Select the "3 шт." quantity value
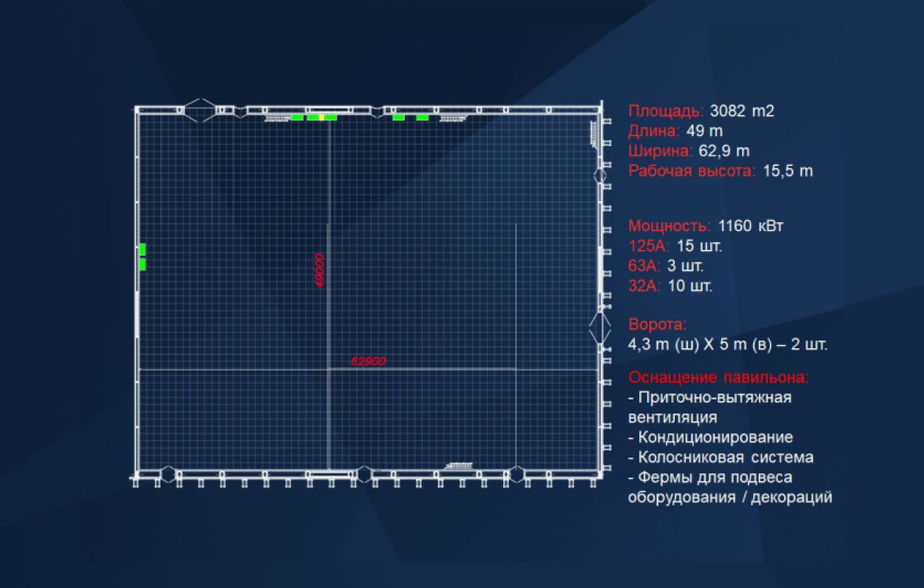924x588 pixels. [686, 266]
